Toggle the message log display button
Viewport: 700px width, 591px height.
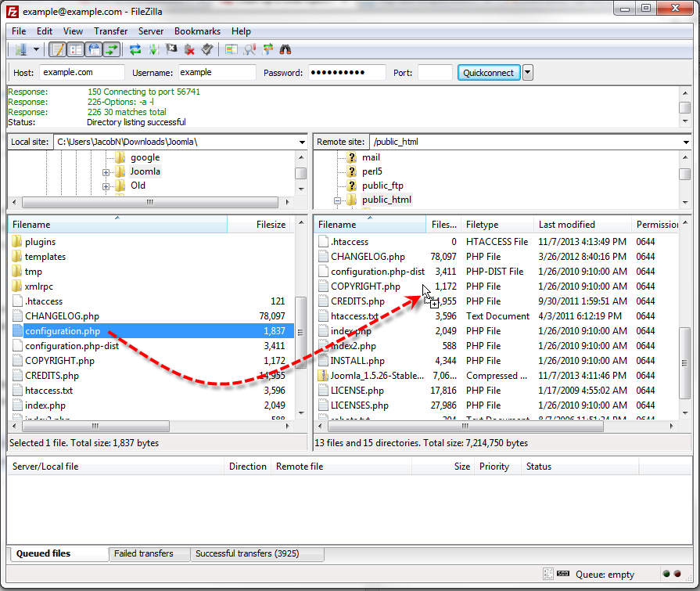(x=58, y=50)
